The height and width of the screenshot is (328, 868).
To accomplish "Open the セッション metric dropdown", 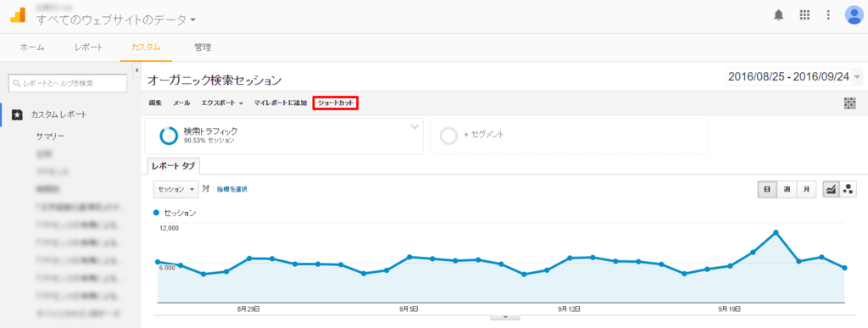I will (x=175, y=189).
